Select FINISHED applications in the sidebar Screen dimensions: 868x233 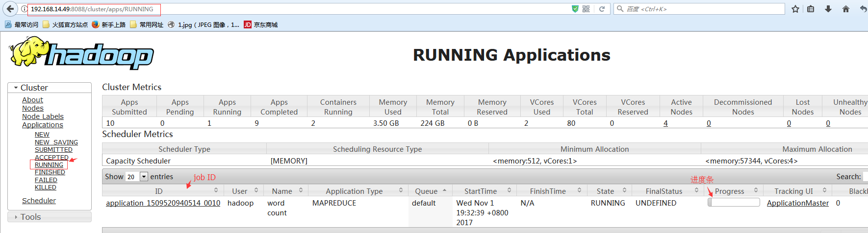pyautogui.click(x=50, y=172)
